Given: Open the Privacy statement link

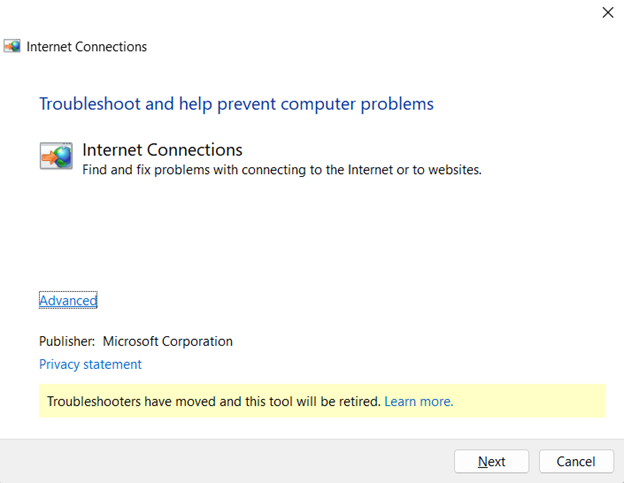Looking at the screenshot, I should pyautogui.click(x=90, y=364).
